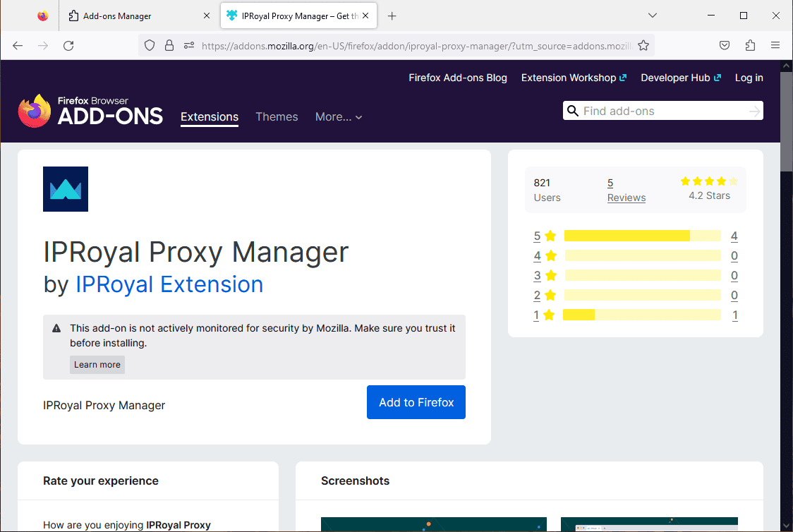Click the 5-star rating bar
The width and height of the screenshot is (793, 532).
click(x=642, y=236)
